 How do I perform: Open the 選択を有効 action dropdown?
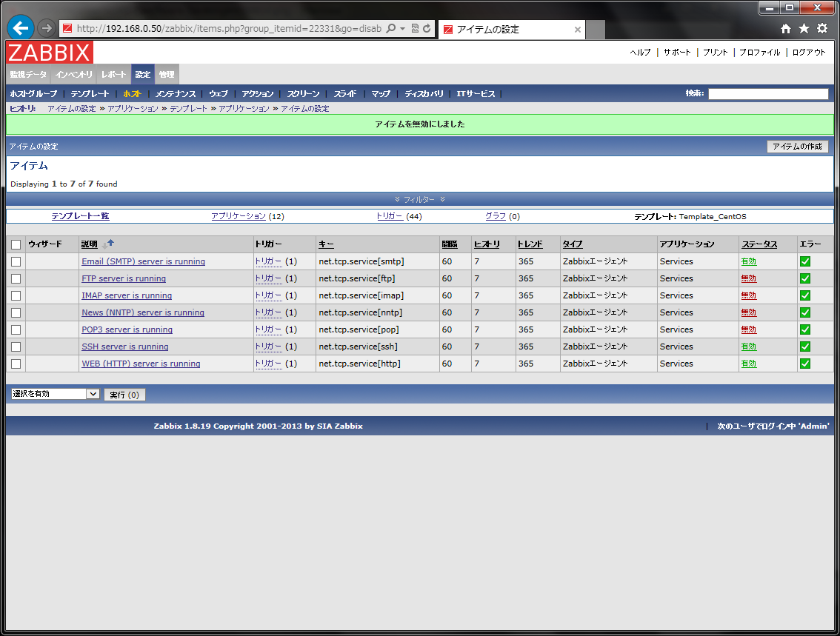tap(55, 394)
